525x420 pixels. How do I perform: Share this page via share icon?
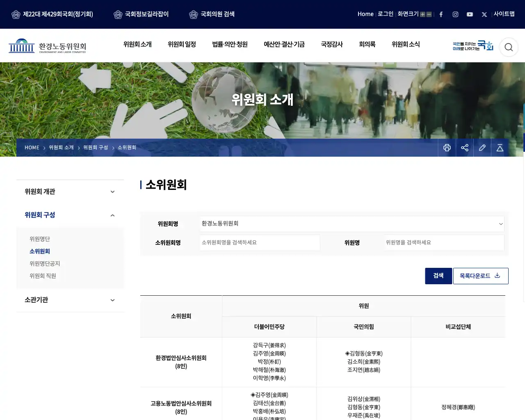(x=465, y=148)
